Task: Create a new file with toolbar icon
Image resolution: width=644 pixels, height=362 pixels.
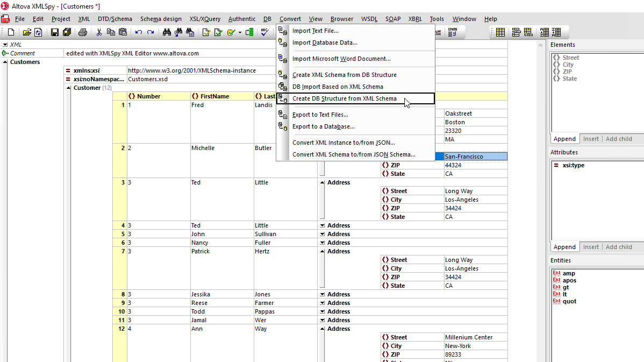Action: tap(11, 32)
